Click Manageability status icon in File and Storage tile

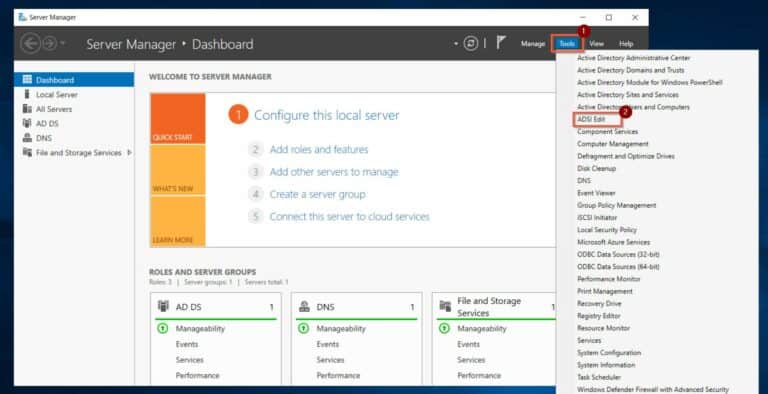coord(444,328)
